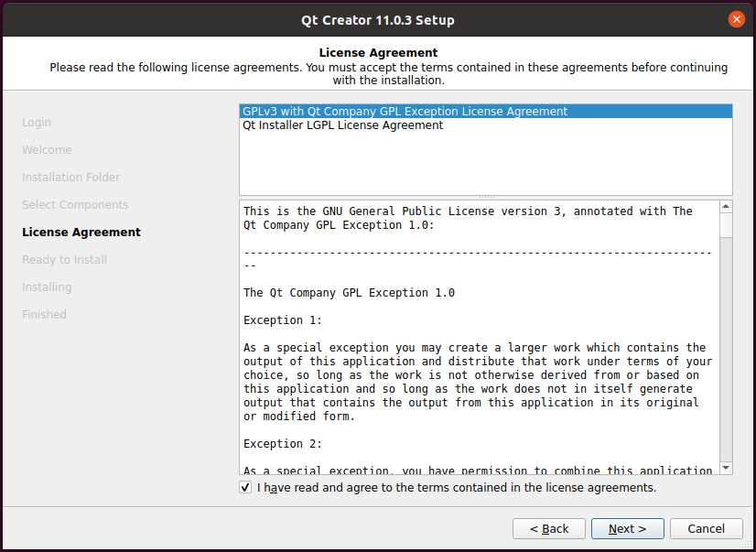Viewport: 756px width, 552px height.
Task: Click the Login step in sidebar
Action: (x=37, y=123)
